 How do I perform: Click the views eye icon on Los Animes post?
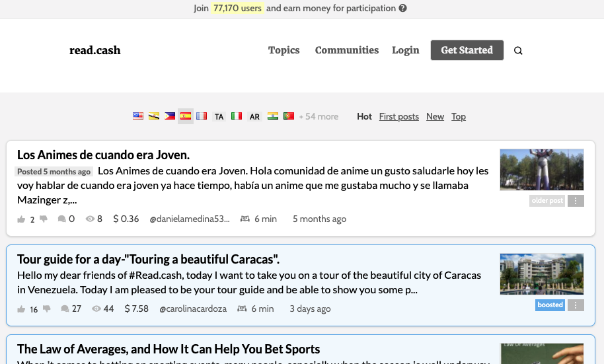click(90, 219)
